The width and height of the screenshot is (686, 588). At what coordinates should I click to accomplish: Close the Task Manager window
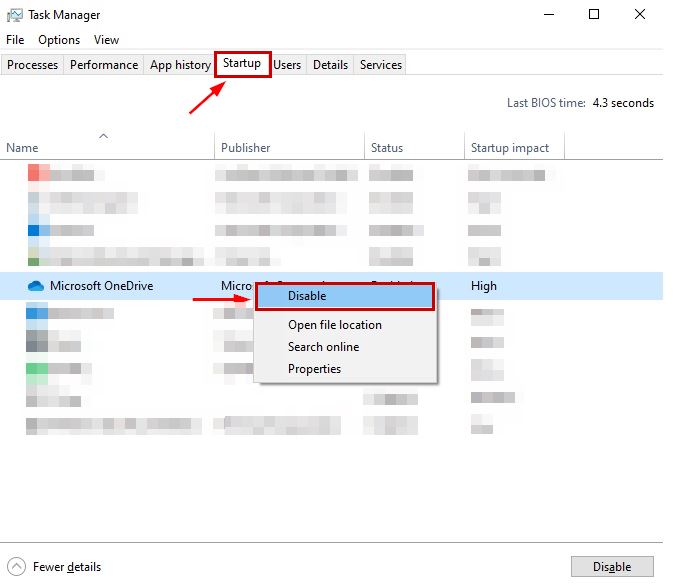click(x=640, y=14)
